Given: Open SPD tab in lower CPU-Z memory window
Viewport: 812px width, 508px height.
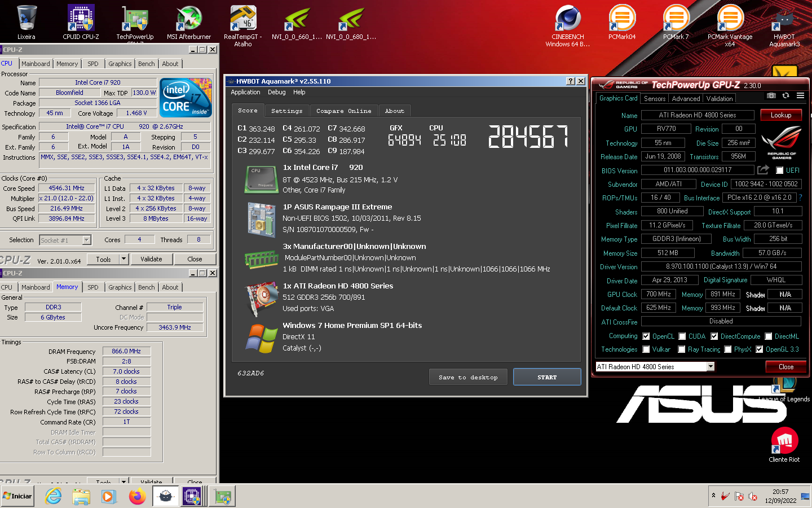Looking at the screenshot, I should pyautogui.click(x=92, y=287).
